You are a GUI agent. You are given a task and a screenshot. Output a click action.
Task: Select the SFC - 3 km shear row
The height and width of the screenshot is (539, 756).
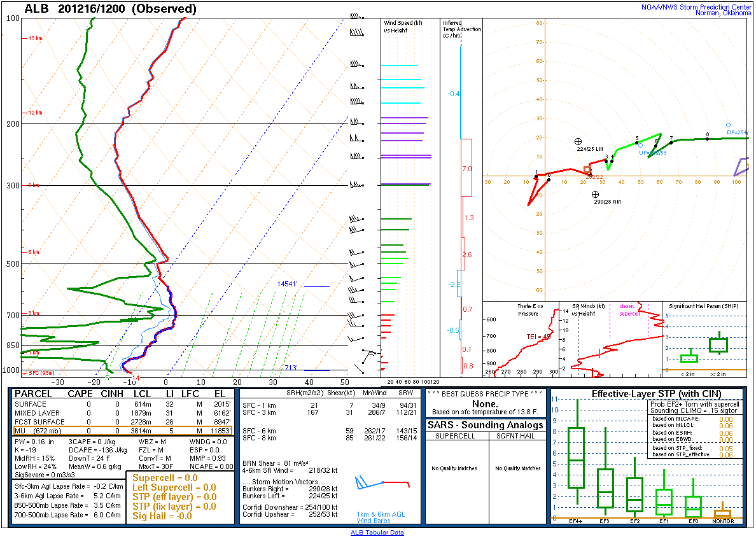pos(330,412)
